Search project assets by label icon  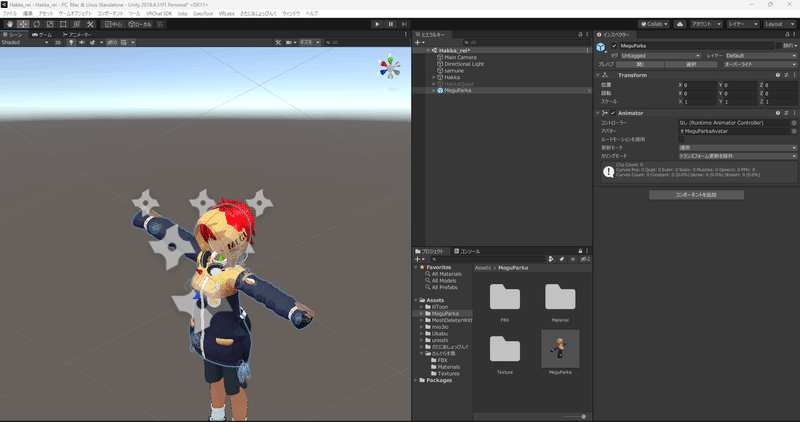pos(562,259)
